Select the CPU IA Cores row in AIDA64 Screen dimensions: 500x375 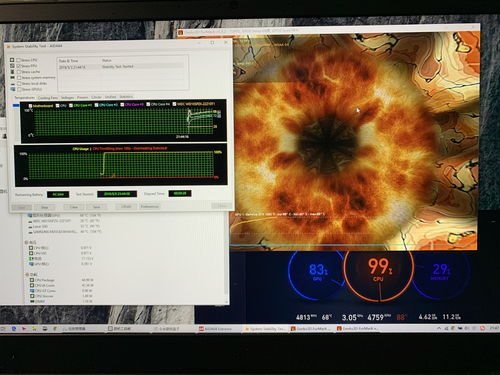pyautogui.click(x=63, y=286)
